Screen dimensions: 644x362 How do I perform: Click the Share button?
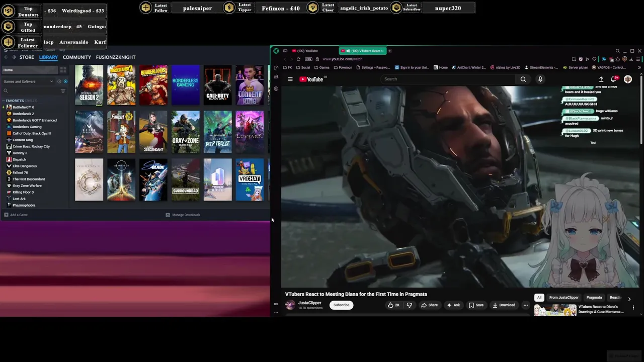pos(429,305)
